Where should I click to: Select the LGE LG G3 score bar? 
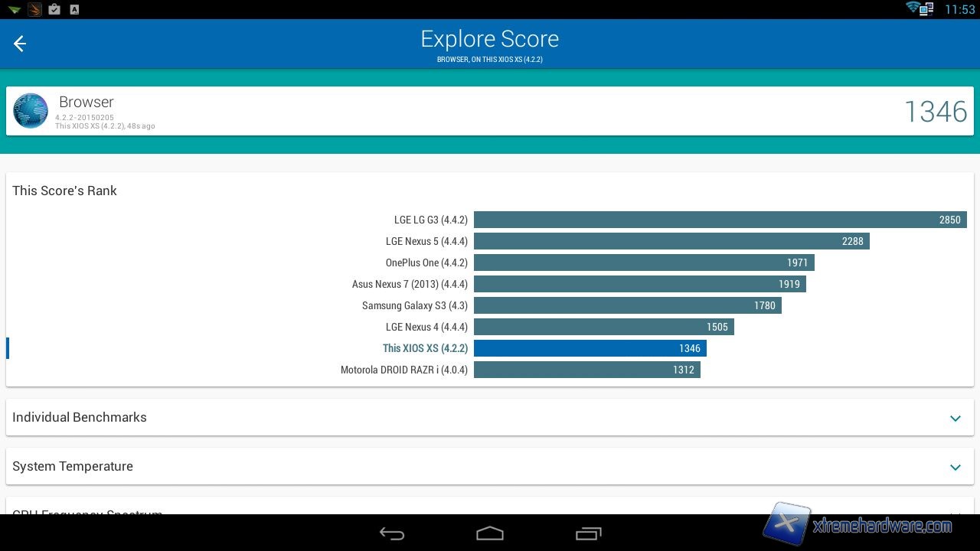point(720,220)
